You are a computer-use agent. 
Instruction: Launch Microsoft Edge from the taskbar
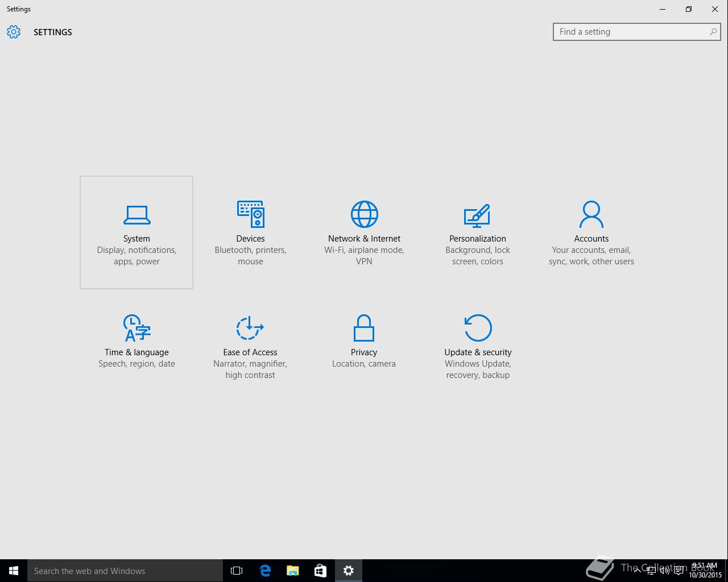265,571
